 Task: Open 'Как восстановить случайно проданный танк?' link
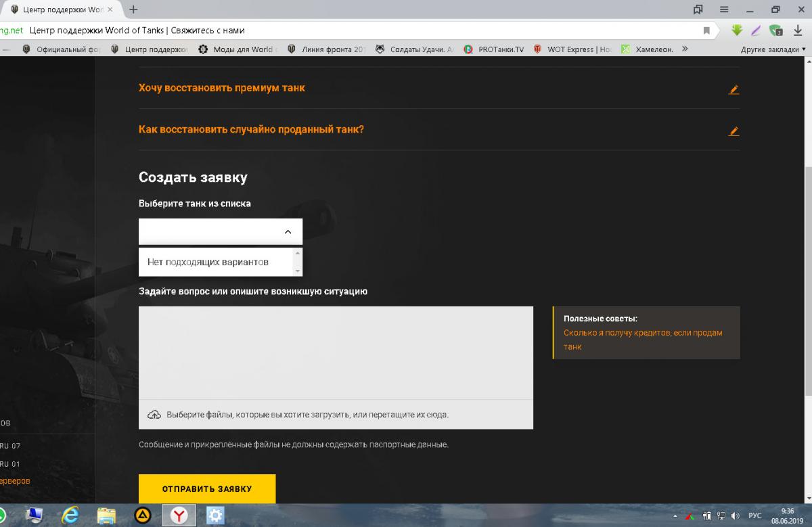(251, 129)
